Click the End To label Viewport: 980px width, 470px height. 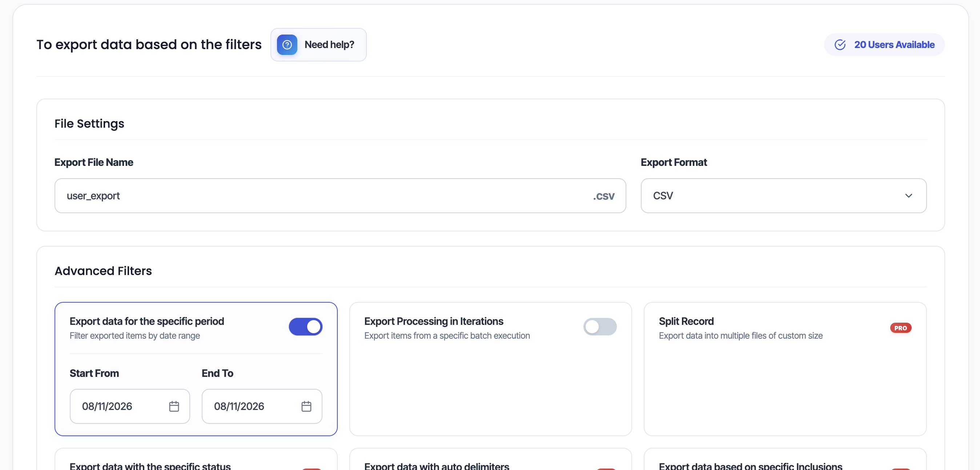(x=217, y=374)
